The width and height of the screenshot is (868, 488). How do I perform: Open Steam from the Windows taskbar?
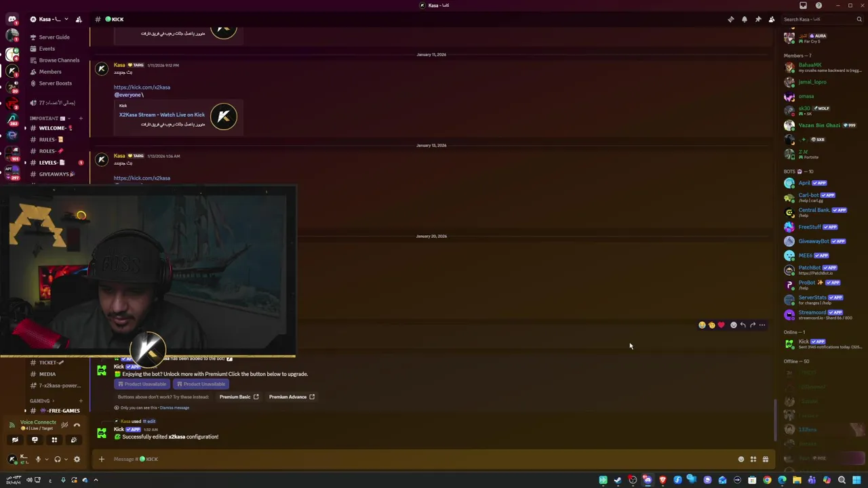(x=618, y=480)
